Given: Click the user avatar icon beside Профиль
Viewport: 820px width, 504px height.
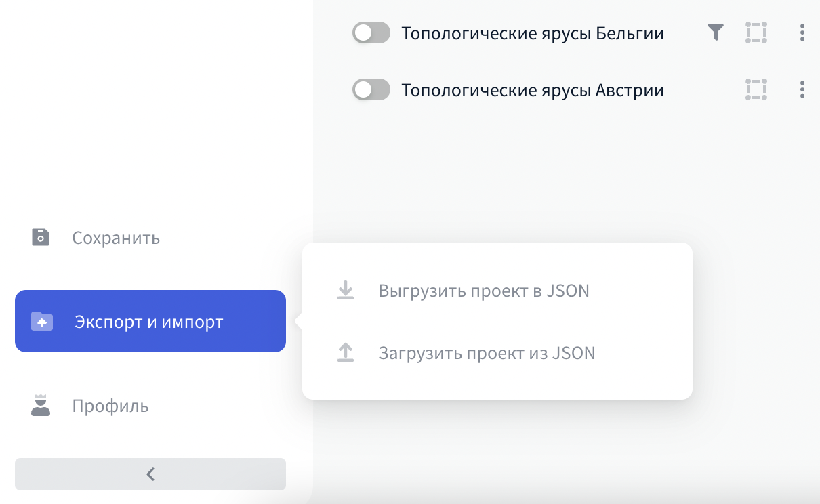Looking at the screenshot, I should pyautogui.click(x=41, y=405).
